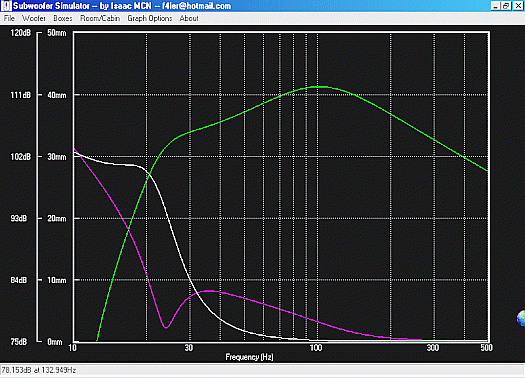Viewport: 525px width, 378px height.
Task: Click the 500 frequency axis label
Action: click(486, 348)
